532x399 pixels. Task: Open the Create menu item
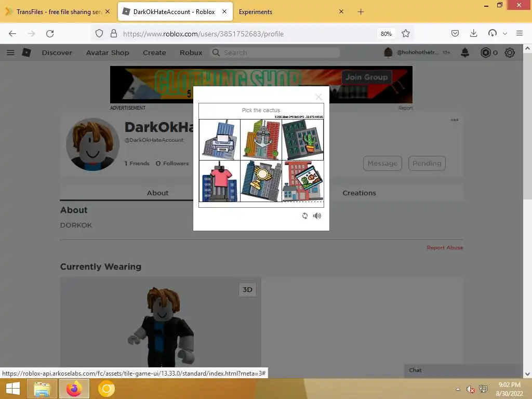154,52
